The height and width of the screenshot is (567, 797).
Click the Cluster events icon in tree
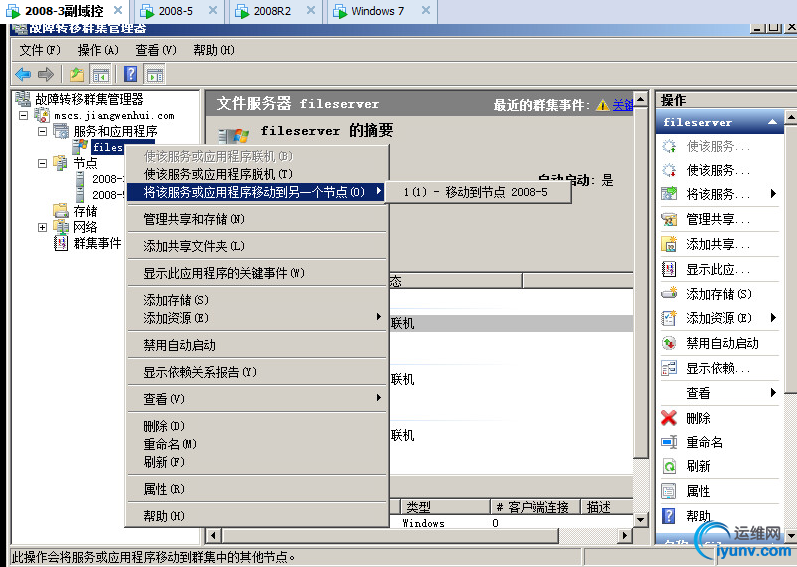(x=61, y=243)
